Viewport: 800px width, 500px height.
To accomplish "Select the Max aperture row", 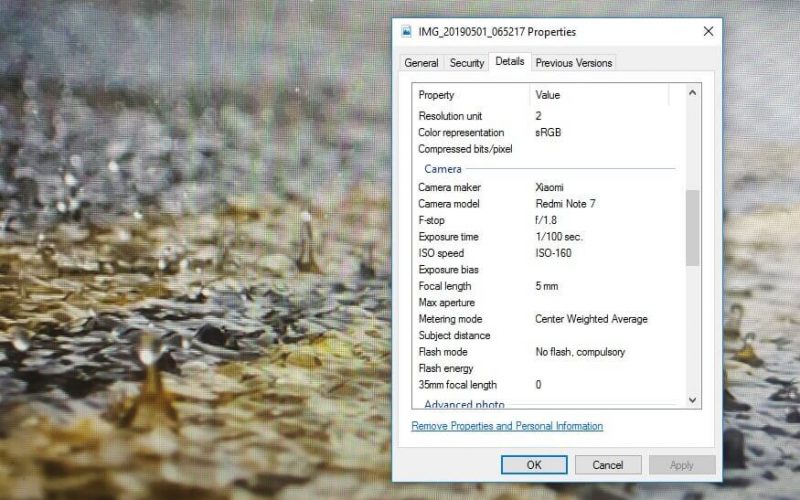I will 548,303.
